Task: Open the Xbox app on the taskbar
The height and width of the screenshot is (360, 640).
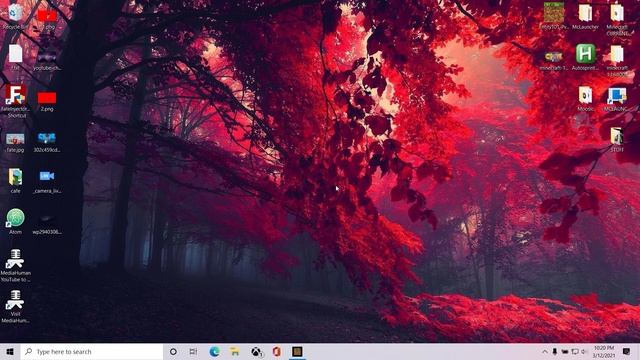Action: point(256,351)
